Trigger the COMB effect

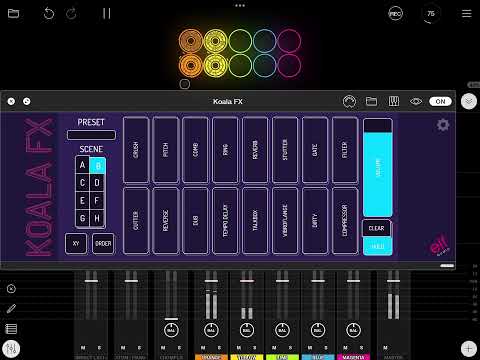tap(196, 150)
